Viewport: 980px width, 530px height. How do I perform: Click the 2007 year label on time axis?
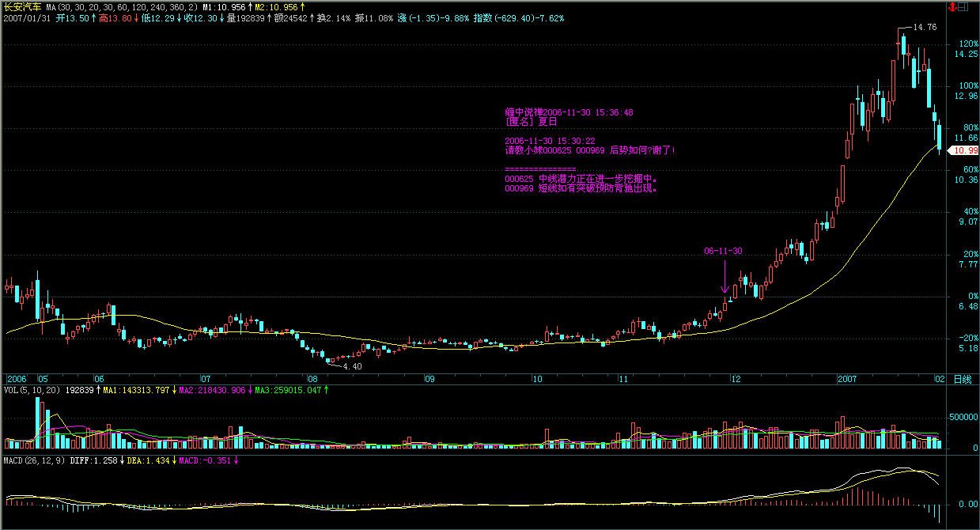pos(849,379)
